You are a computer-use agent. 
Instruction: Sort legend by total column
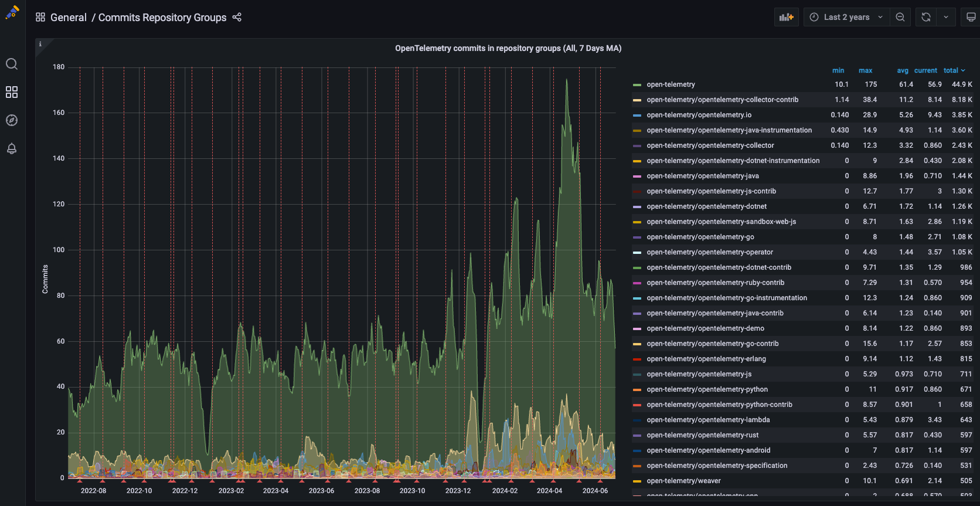click(954, 70)
